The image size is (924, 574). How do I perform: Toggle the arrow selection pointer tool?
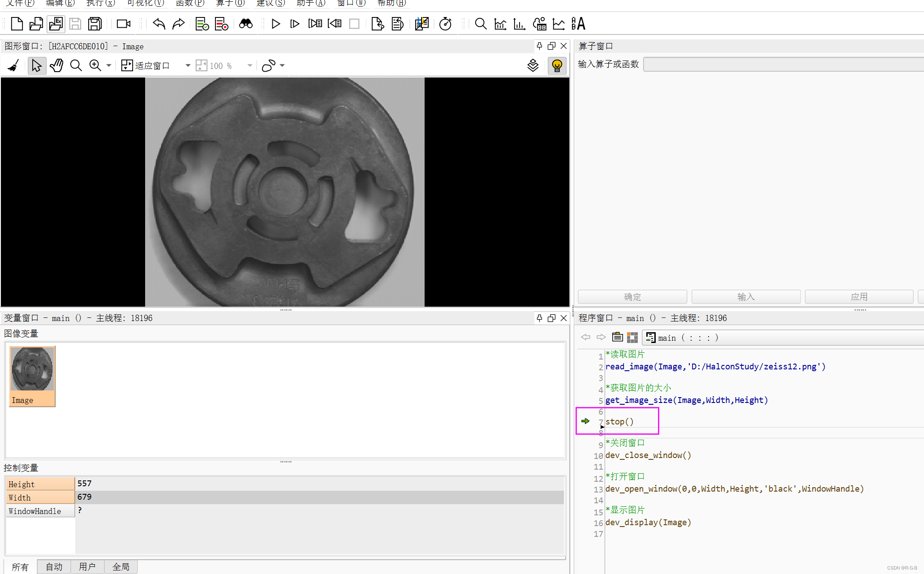(x=37, y=66)
